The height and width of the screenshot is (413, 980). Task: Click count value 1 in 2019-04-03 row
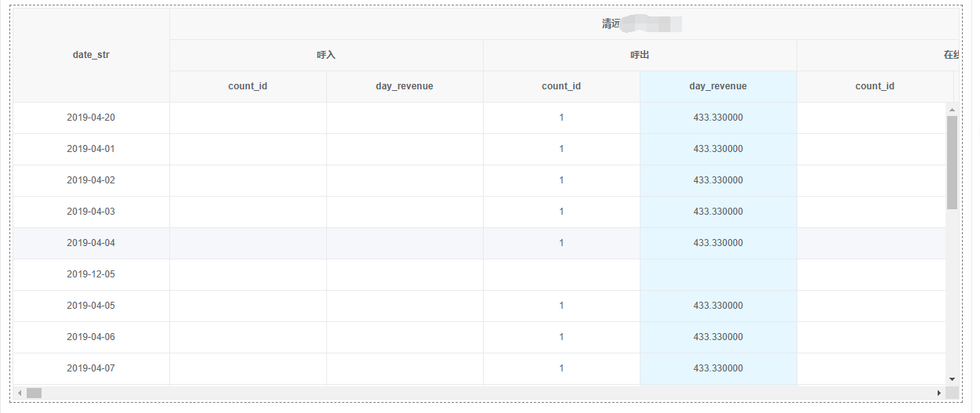[x=561, y=212]
